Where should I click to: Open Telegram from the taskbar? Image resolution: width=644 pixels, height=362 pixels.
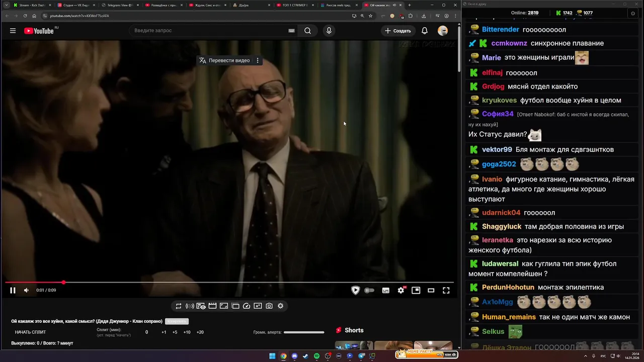tap(361, 356)
